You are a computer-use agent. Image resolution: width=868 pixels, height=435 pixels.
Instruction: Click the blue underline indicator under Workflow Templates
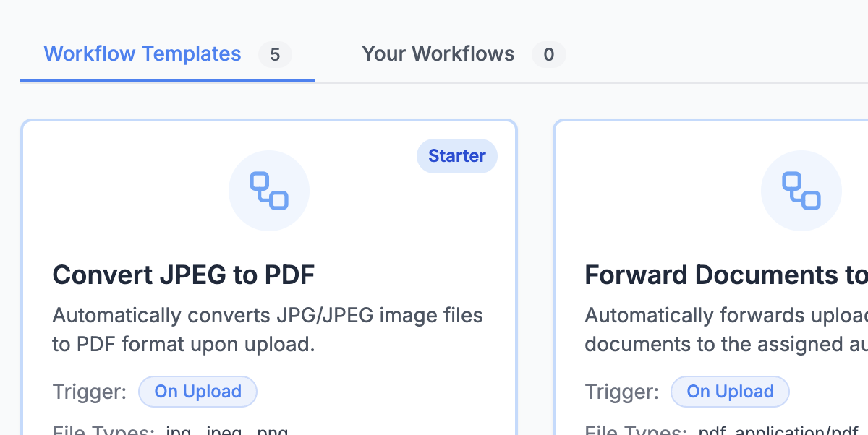(168, 81)
